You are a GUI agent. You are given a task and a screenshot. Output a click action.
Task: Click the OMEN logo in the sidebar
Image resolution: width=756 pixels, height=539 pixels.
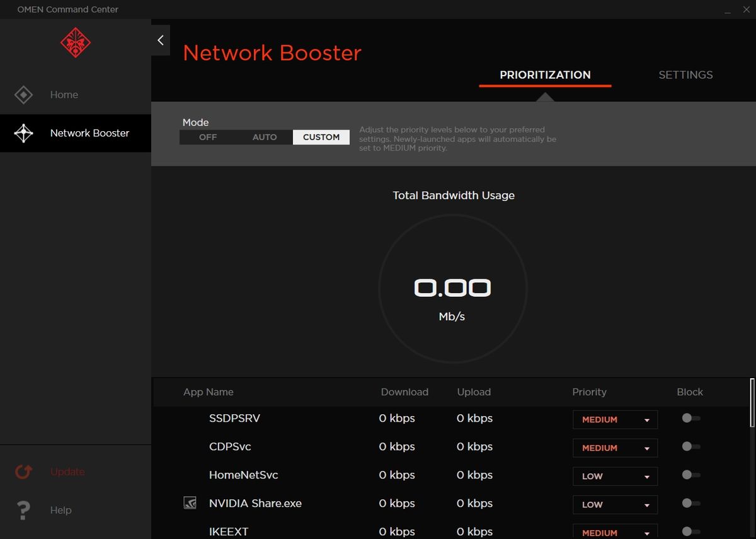(x=75, y=43)
